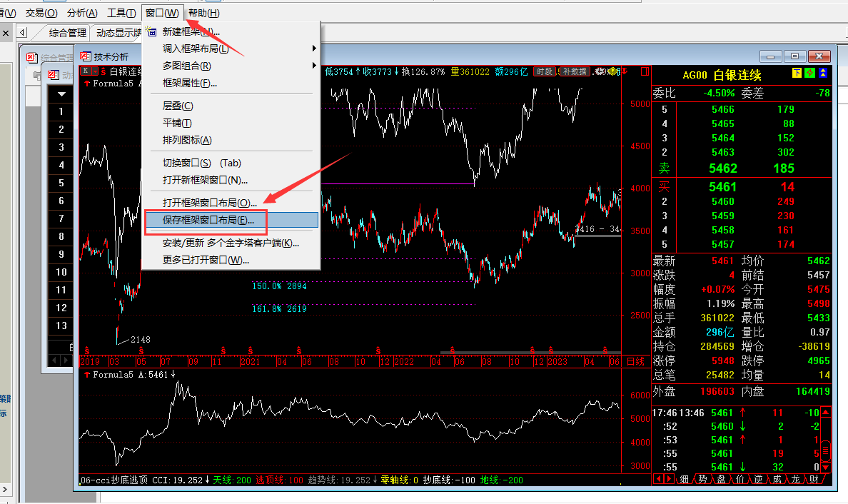Switch to the 细 tab
848x504 pixels.
point(685,479)
